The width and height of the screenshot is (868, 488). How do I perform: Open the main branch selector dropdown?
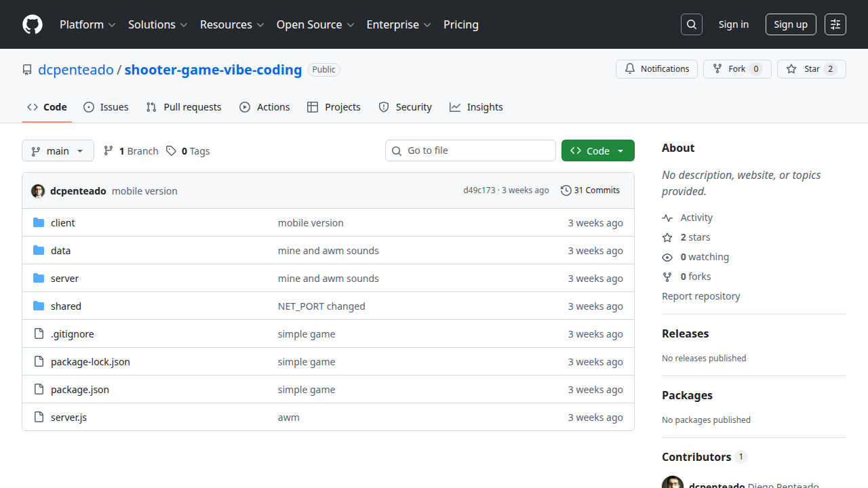58,150
